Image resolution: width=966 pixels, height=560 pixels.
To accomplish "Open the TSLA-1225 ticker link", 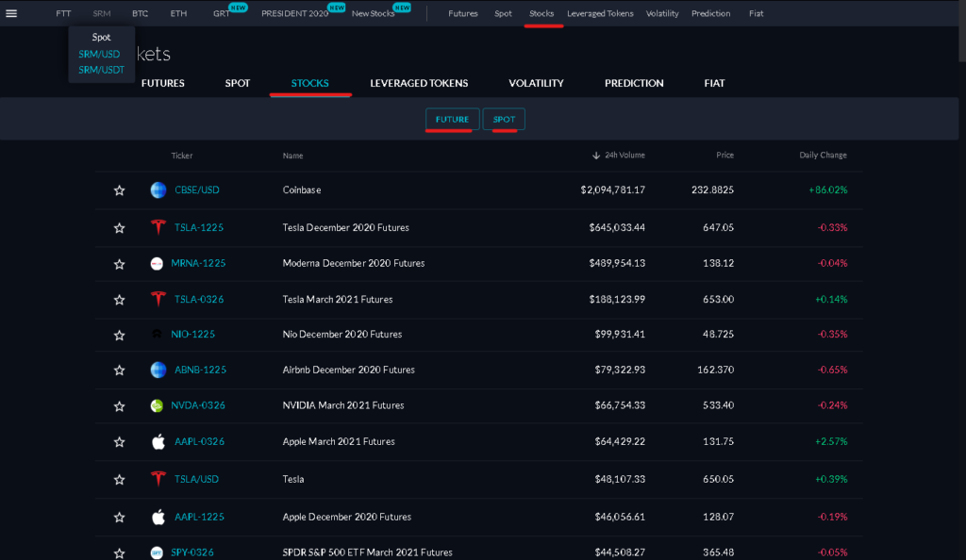I will [x=199, y=228].
